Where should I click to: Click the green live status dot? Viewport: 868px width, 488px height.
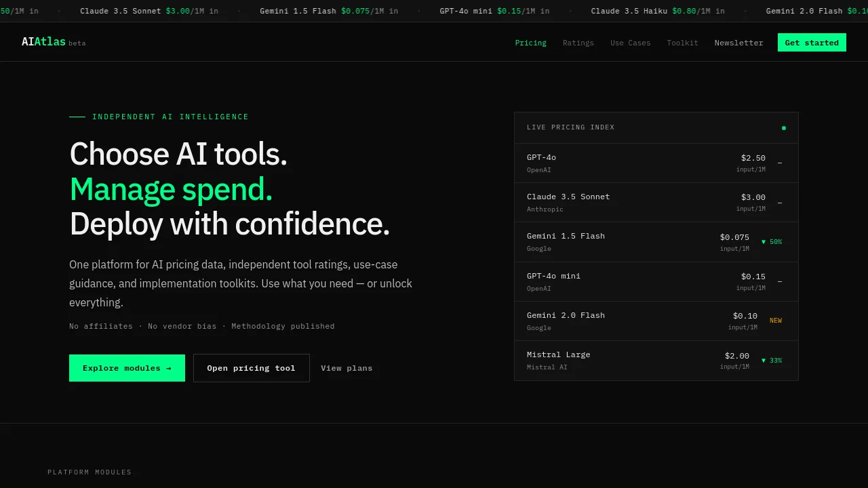pos(784,128)
